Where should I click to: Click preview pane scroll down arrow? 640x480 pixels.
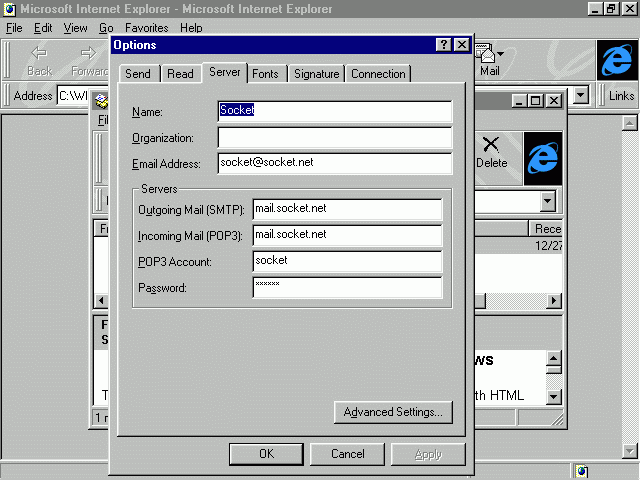(553, 396)
